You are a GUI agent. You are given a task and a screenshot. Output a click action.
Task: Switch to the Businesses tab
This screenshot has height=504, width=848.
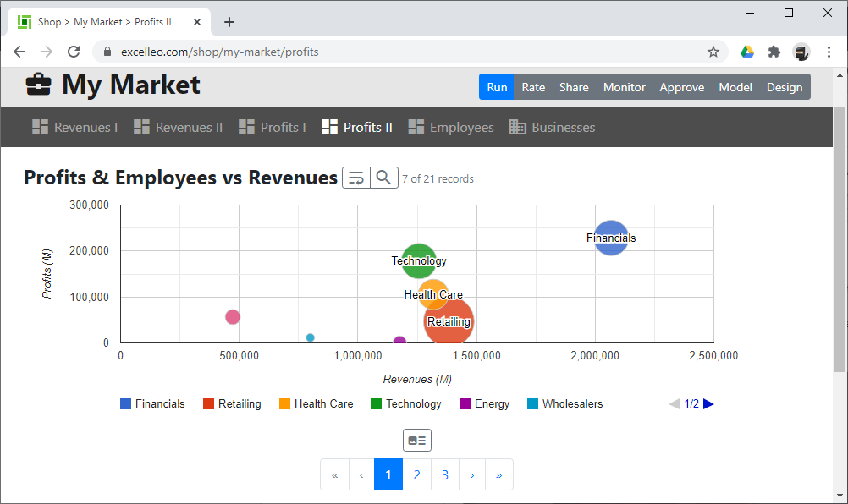pos(552,127)
